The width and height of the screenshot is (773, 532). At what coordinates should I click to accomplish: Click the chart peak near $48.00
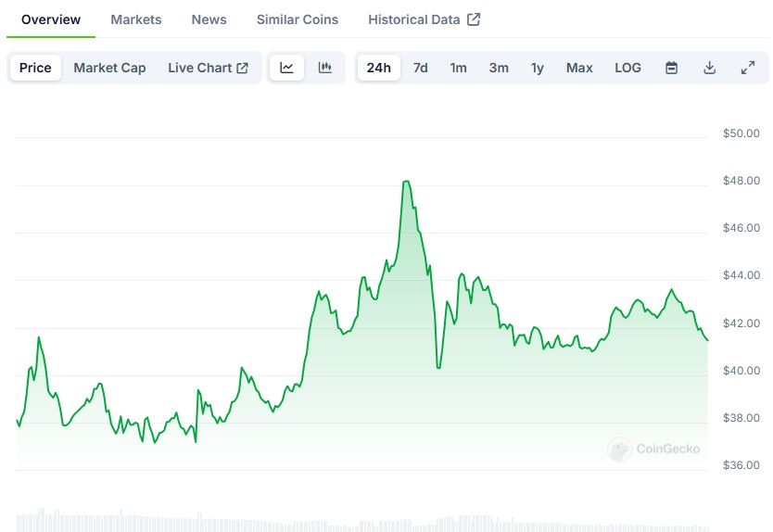tap(406, 182)
